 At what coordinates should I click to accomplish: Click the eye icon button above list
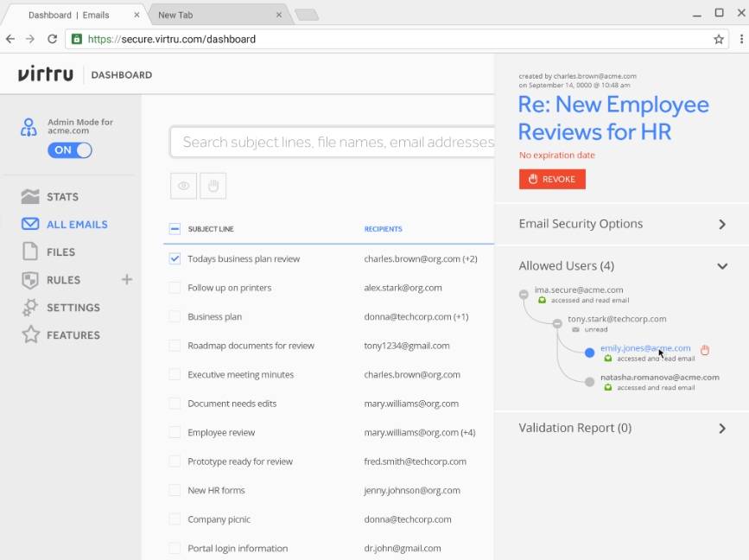[183, 186]
